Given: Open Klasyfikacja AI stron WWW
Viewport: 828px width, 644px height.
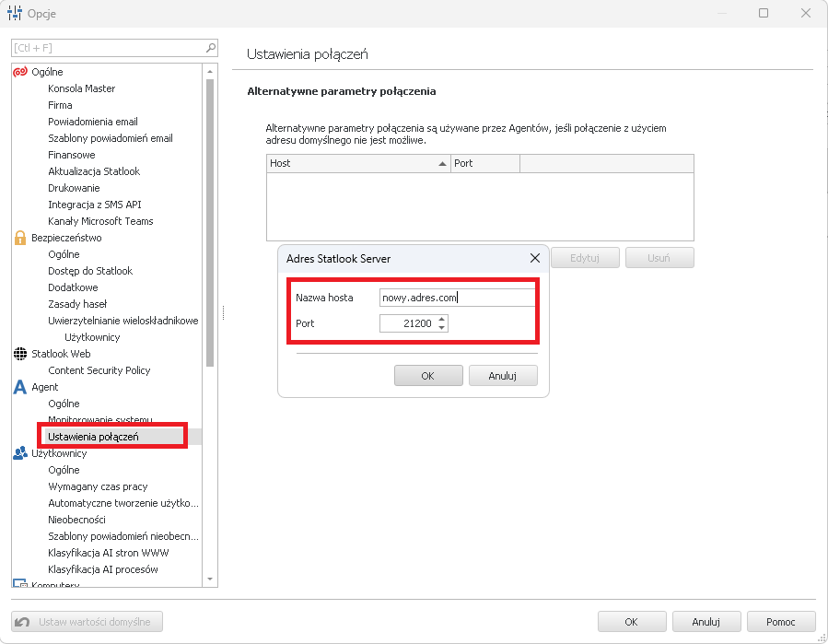Looking at the screenshot, I should click(109, 553).
